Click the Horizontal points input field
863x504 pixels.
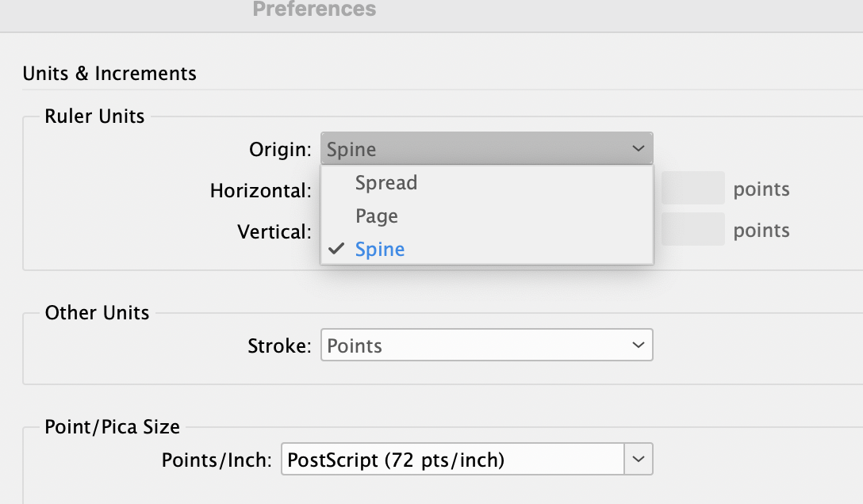(x=691, y=188)
